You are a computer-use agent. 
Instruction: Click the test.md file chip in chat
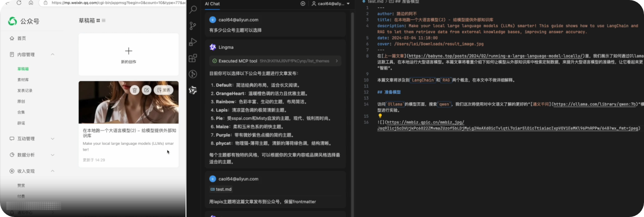point(221,189)
